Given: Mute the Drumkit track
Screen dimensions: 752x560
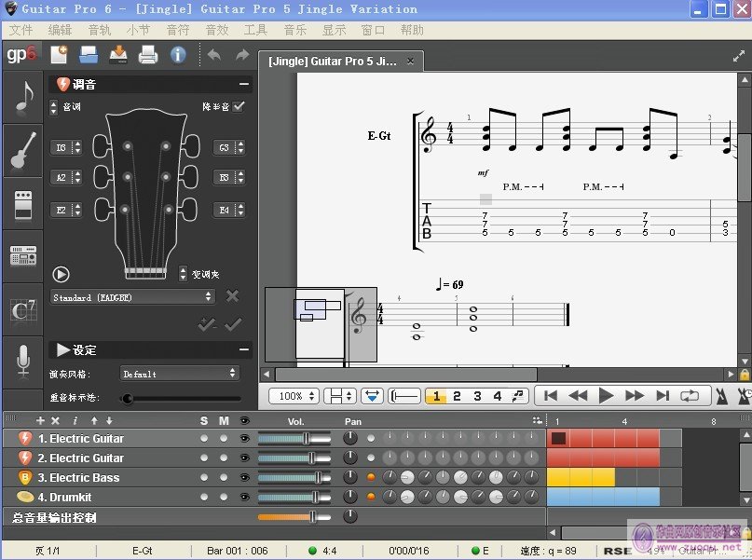Looking at the screenshot, I should (224, 498).
